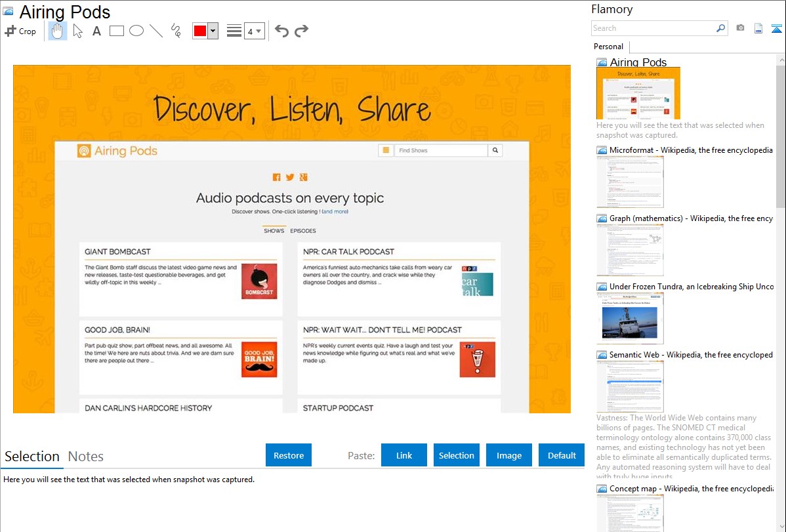Click the SHOWS tab in snapshot
786x532 pixels.
pos(274,231)
